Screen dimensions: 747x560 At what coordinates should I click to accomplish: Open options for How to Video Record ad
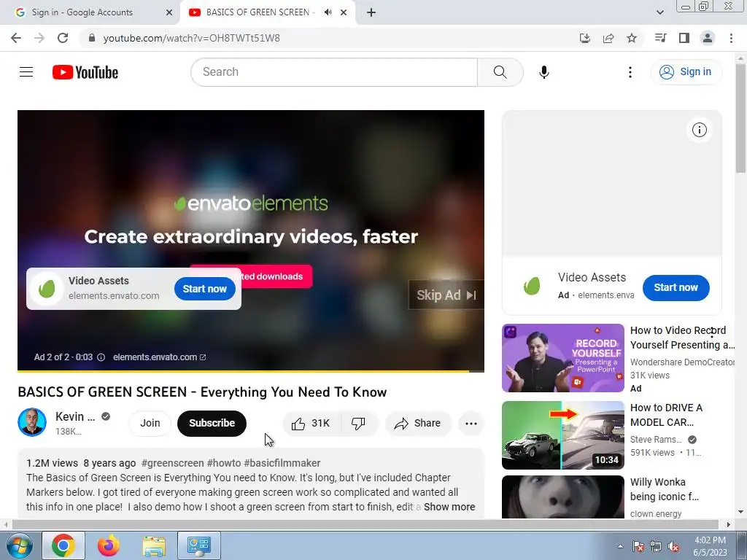pos(712,333)
